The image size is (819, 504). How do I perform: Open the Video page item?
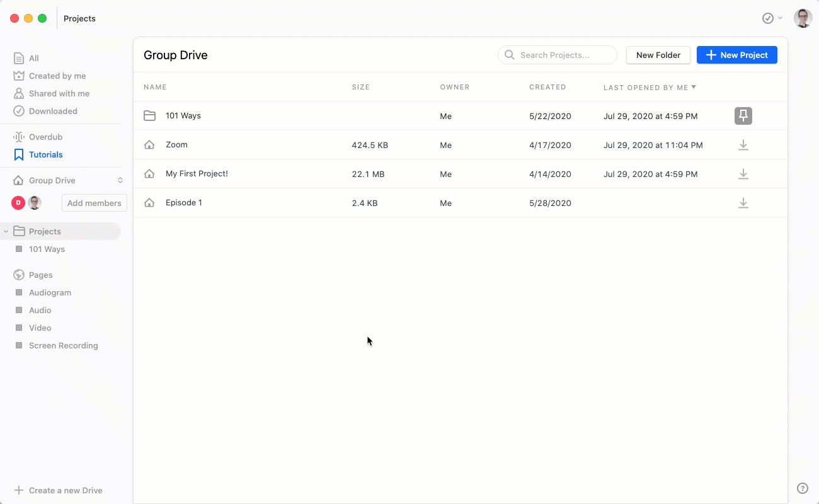click(x=40, y=328)
